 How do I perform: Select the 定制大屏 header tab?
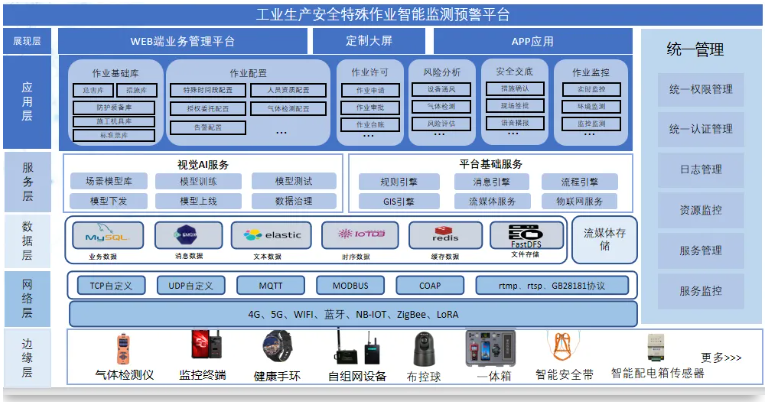(369, 42)
